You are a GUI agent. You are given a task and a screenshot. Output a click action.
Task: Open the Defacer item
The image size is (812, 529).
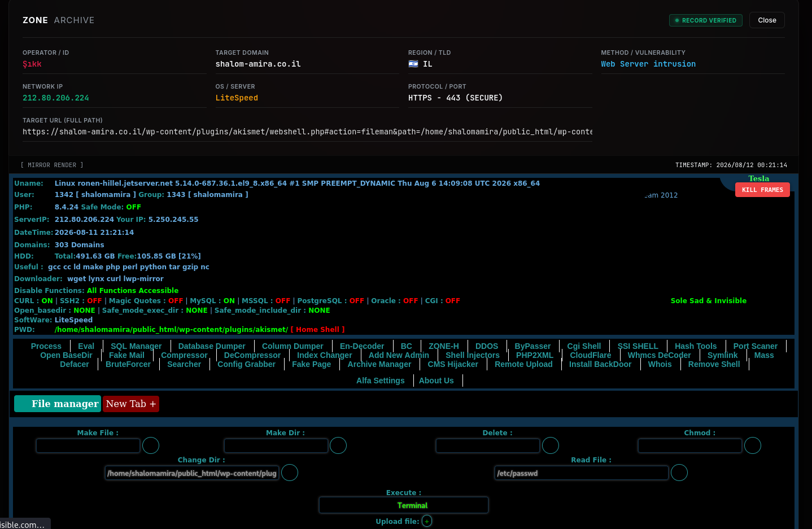(x=75, y=364)
